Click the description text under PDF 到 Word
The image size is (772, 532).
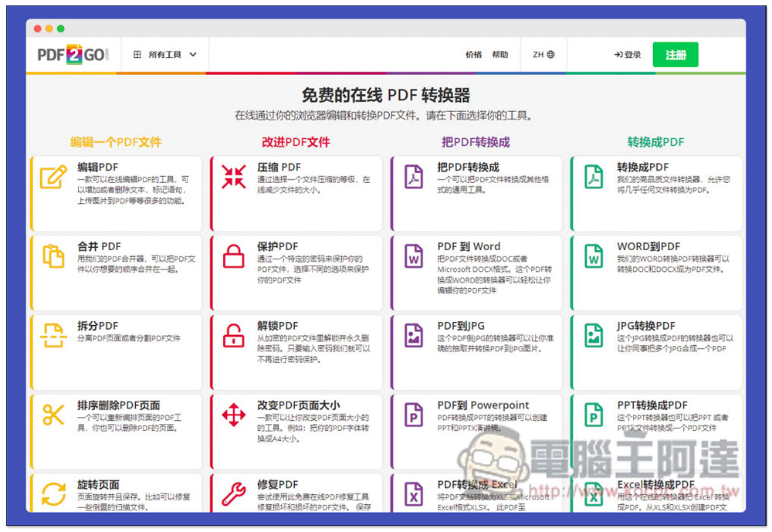494,275
